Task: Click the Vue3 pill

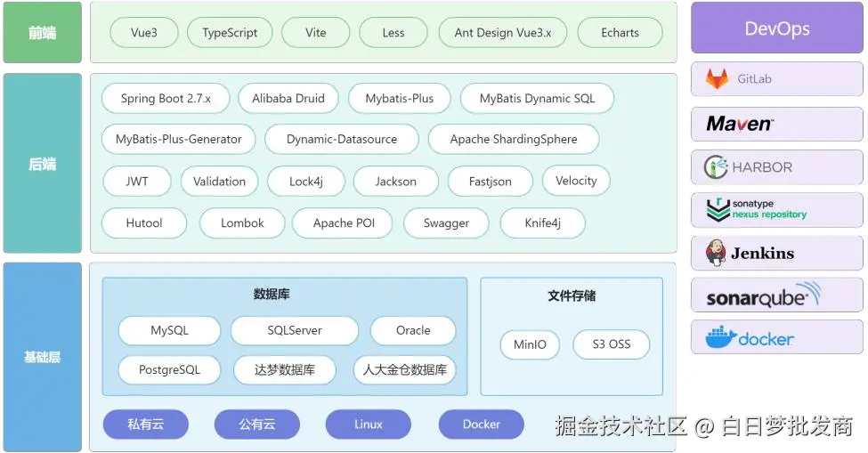Action: 144,33
